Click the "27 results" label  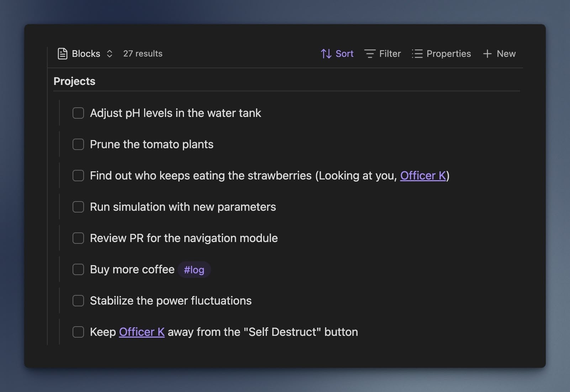tap(142, 54)
